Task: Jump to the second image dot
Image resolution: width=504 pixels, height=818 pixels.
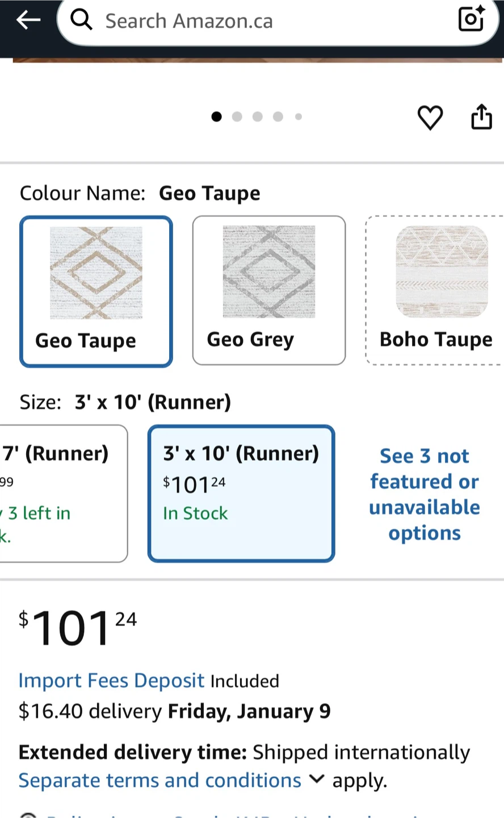Action: [237, 116]
